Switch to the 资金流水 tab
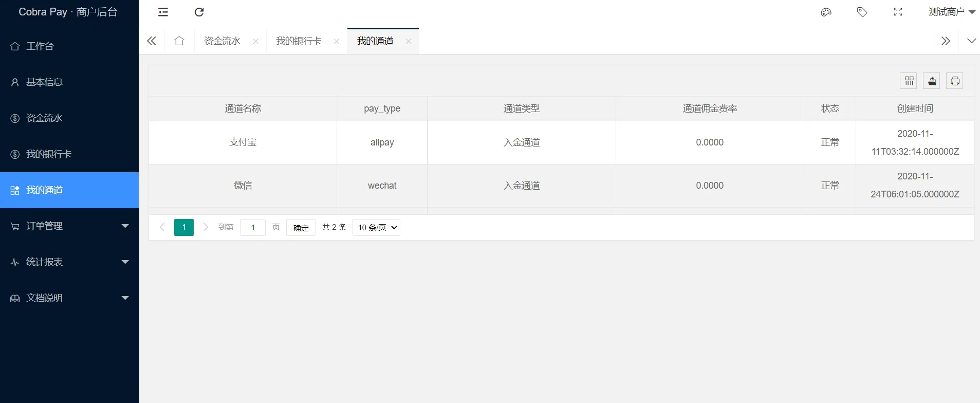Viewport: 980px width, 403px height. pos(223,41)
